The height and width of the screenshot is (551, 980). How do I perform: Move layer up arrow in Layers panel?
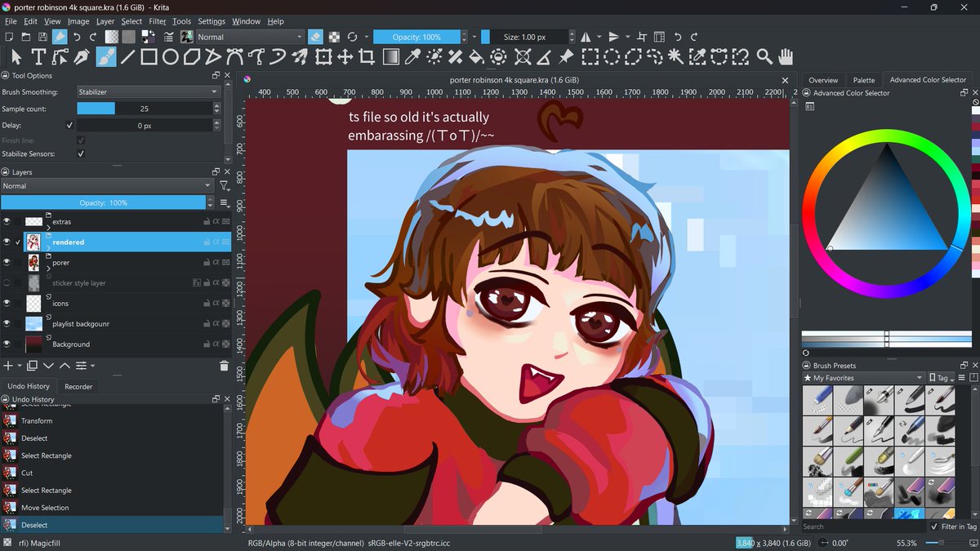[65, 366]
